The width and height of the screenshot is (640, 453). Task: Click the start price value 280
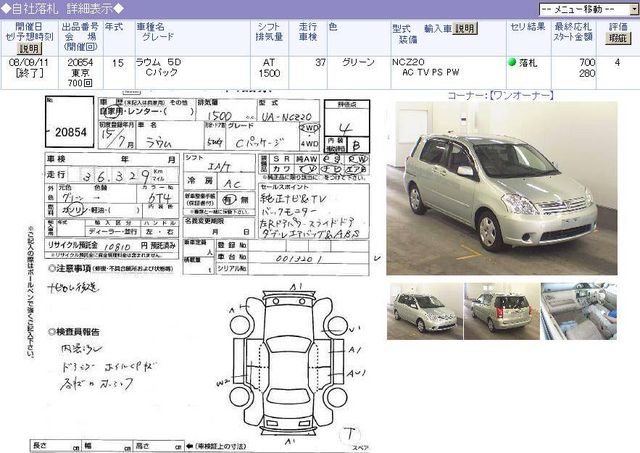pyautogui.click(x=587, y=73)
